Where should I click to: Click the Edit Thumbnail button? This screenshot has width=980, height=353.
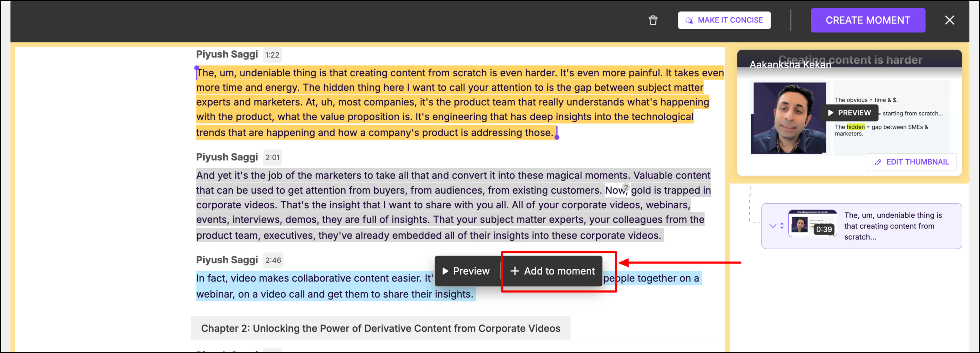click(911, 162)
